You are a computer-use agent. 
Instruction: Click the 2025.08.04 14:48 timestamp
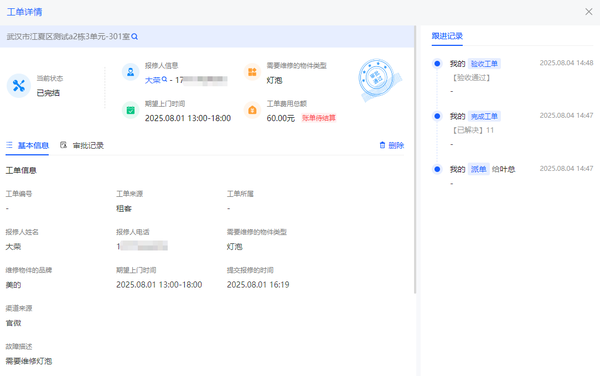click(x=566, y=63)
